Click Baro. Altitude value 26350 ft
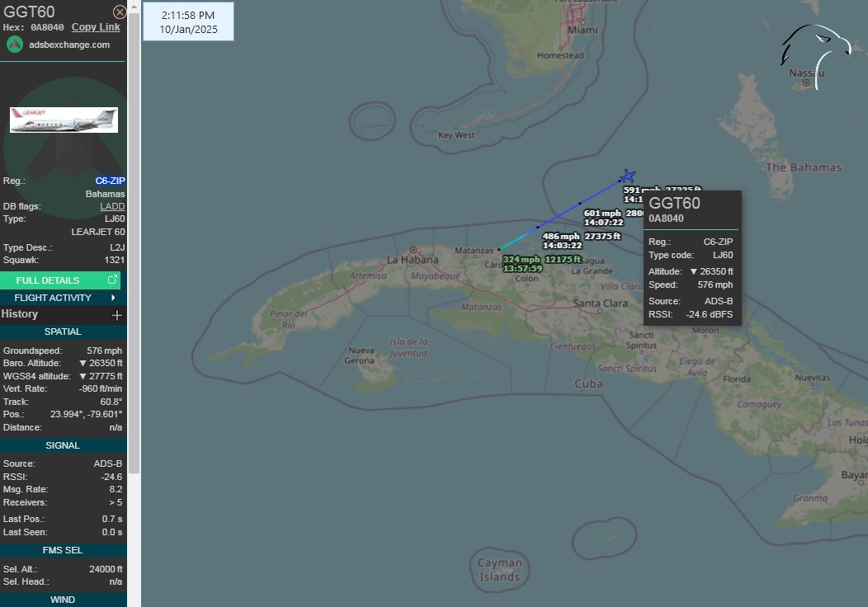The width and height of the screenshot is (868, 607). pyautogui.click(x=101, y=363)
